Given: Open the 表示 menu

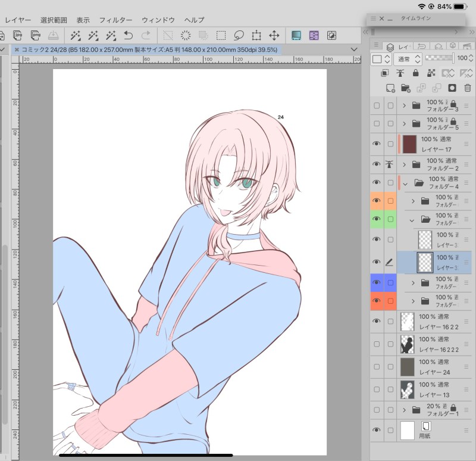Looking at the screenshot, I should [83, 20].
